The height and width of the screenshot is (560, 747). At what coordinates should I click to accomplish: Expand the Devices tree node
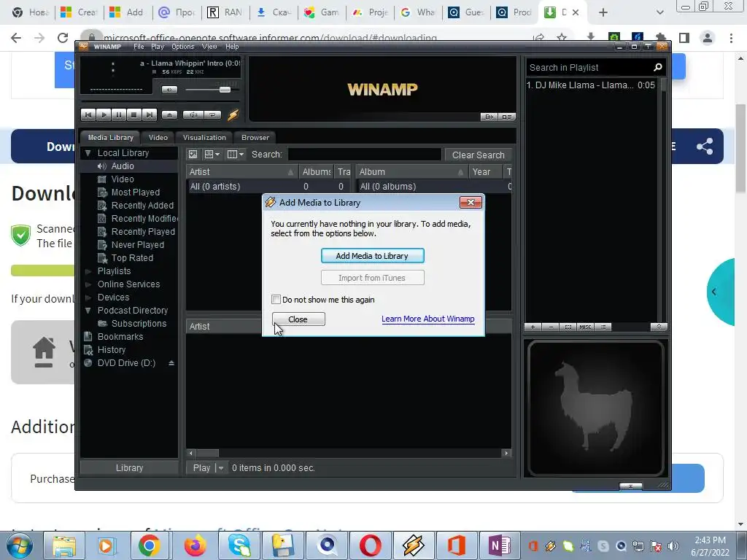click(88, 297)
